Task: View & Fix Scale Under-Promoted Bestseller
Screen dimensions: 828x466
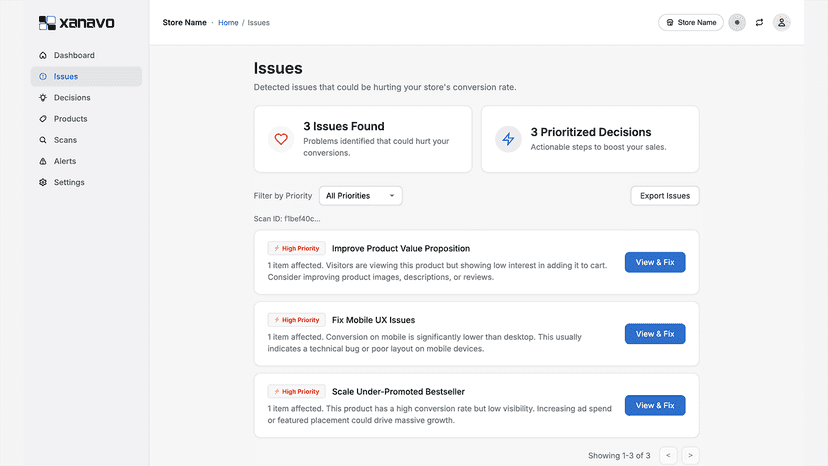Action: (x=655, y=406)
